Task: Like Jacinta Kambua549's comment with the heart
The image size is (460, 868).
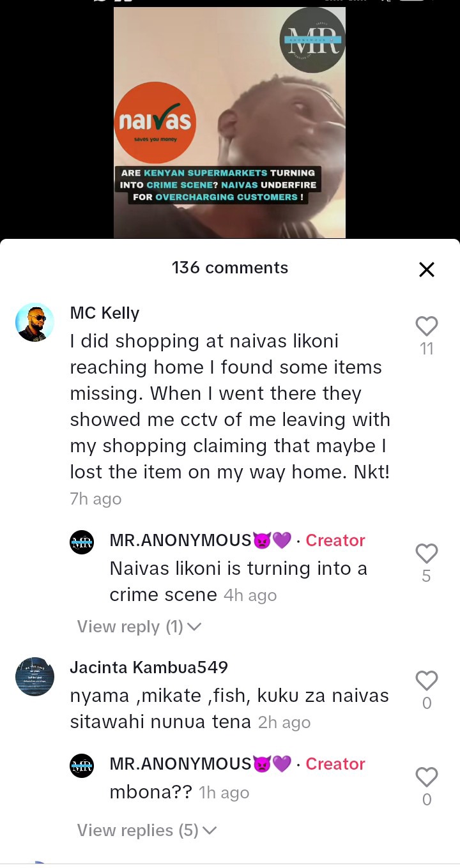Action: [x=427, y=681]
